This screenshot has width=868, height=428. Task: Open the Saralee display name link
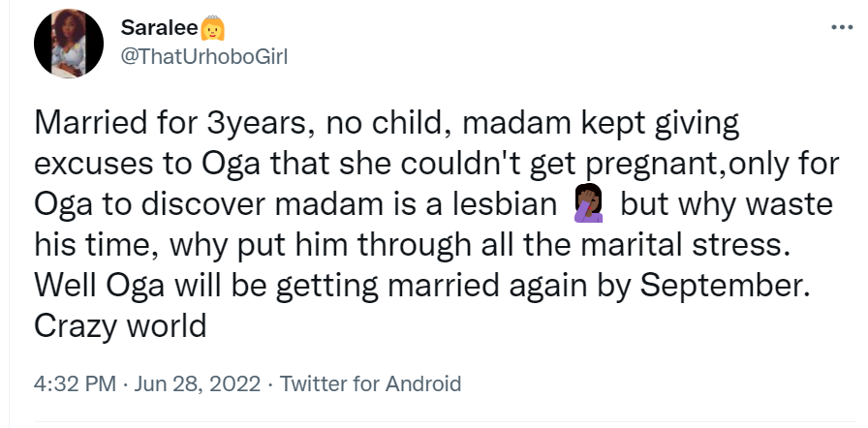coord(160,28)
